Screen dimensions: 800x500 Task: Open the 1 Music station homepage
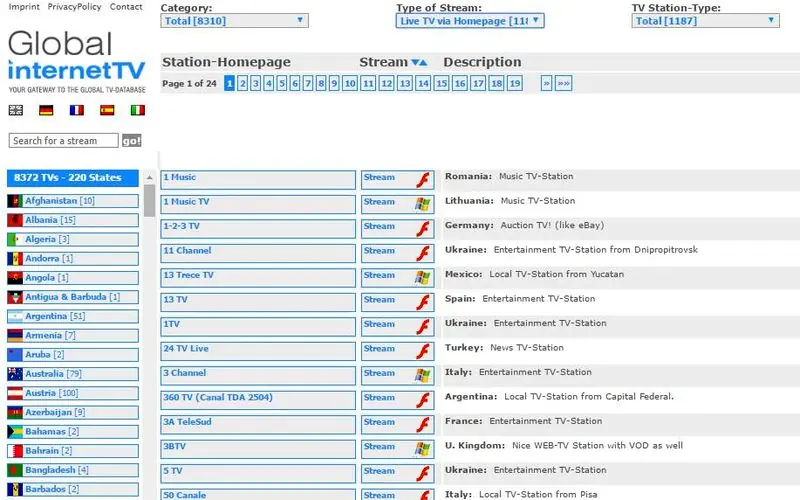[258, 180]
